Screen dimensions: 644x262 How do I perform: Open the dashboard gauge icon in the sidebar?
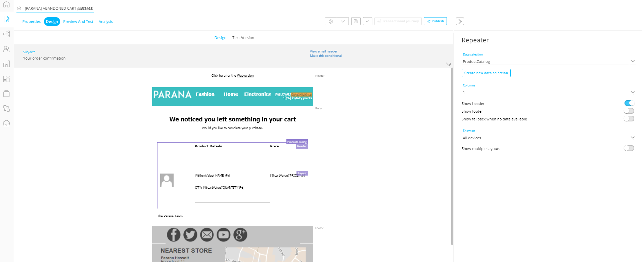tap(6, 123)
